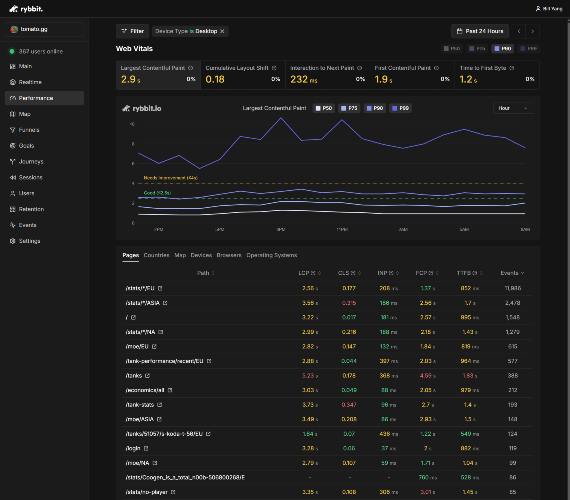The height and width of the screenshot is (500, 570).
Task: Select the Largest Contentful Paint metric card
Action: point(158,75)
